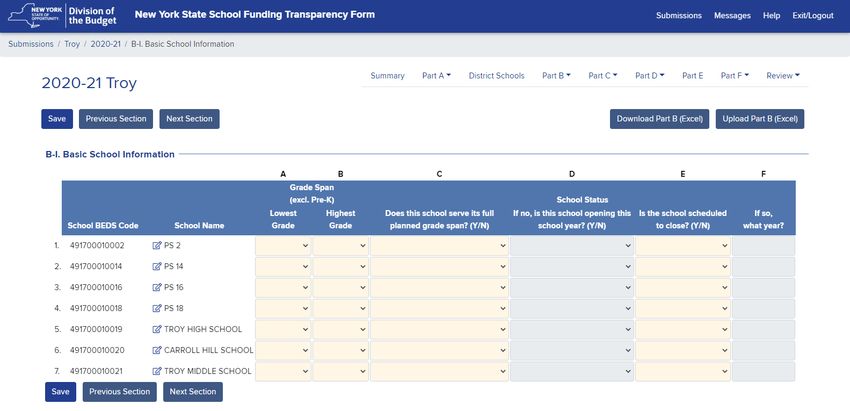Open Messages in the header
The height and width of the screenshot is (411, 850).
coord(732,16)
